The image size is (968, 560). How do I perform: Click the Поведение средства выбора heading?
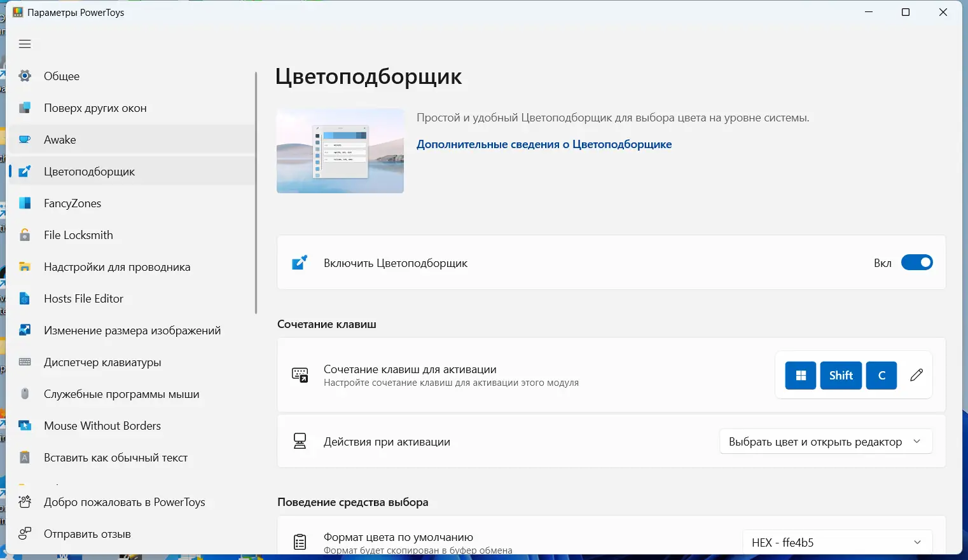[x=353, y=502]
